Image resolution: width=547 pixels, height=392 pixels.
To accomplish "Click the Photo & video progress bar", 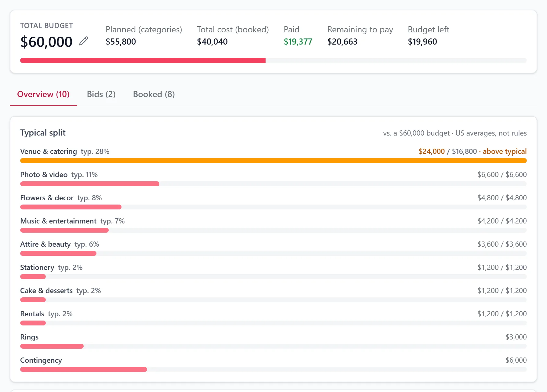I will click(x=273, y=184).
